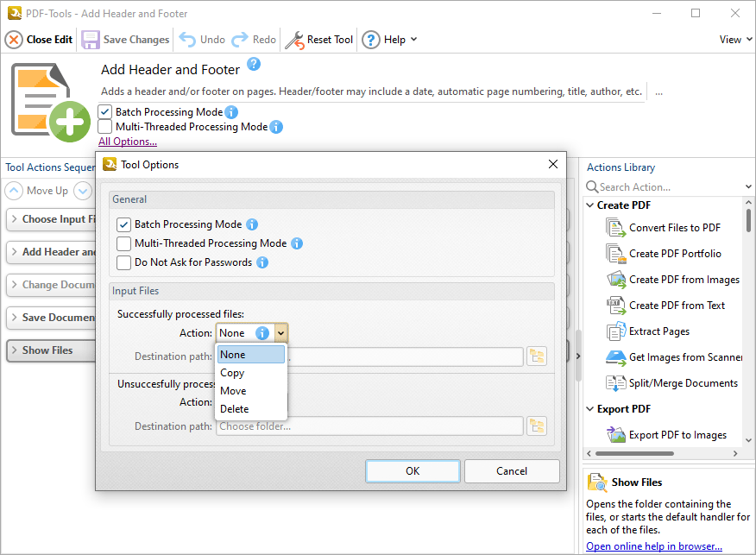Select Copy in the Action list

coord(251,373)
